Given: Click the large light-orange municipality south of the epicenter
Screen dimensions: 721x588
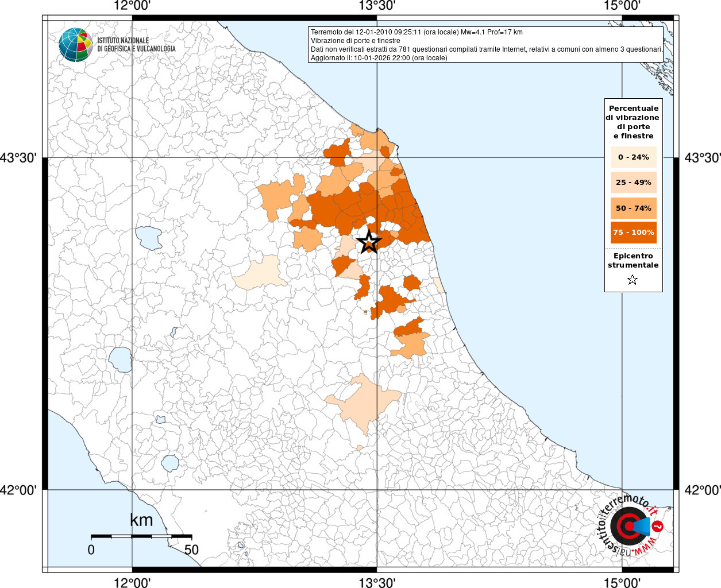Looking at the screenshot, I should click(x=365, y=404).
